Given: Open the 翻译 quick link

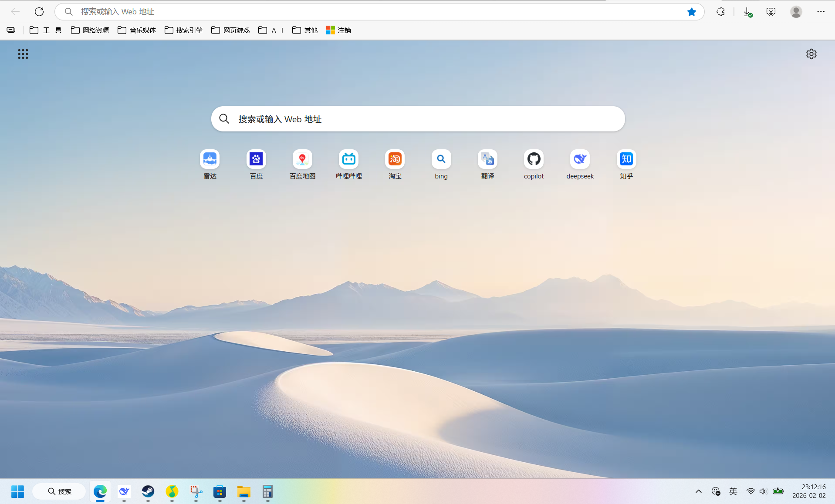Looking at the screenshot, I should pos(487,165).
